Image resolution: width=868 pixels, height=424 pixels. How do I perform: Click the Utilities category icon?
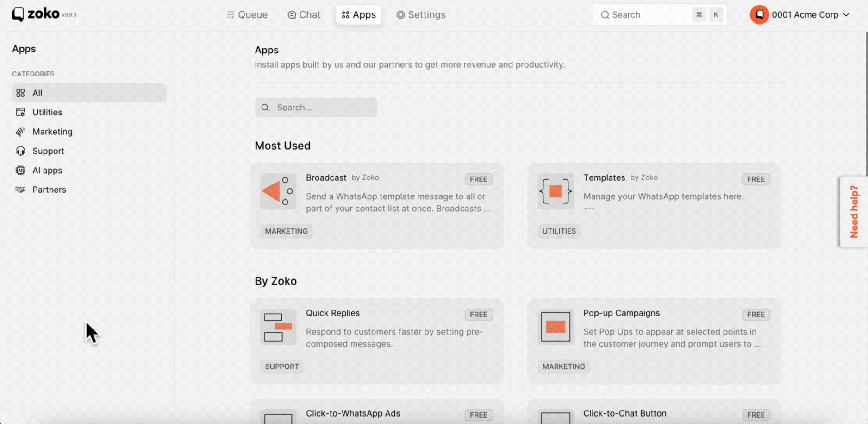[x=20, y=112]
